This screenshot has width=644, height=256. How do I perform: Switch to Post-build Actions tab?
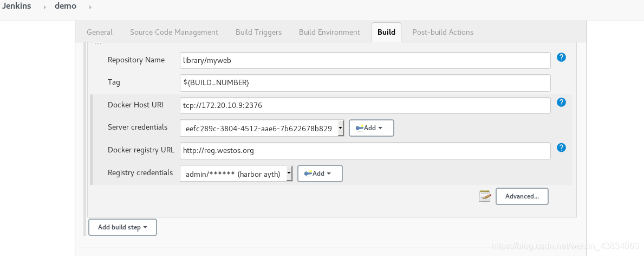443,32
